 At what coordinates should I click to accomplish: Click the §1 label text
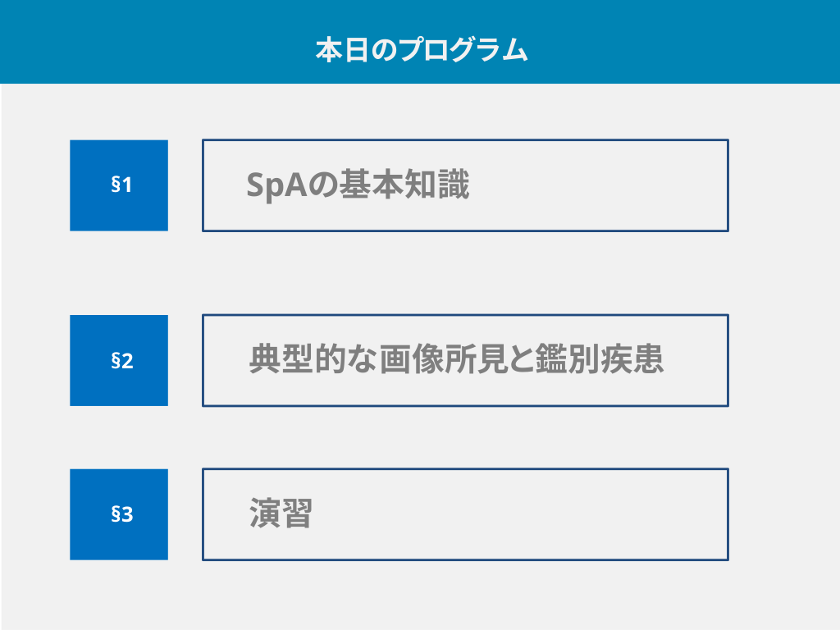(x=121, y=185)
